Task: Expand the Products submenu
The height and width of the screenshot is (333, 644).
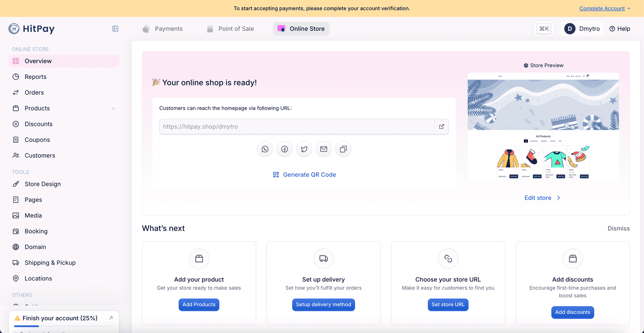Action: pos(113,109)
